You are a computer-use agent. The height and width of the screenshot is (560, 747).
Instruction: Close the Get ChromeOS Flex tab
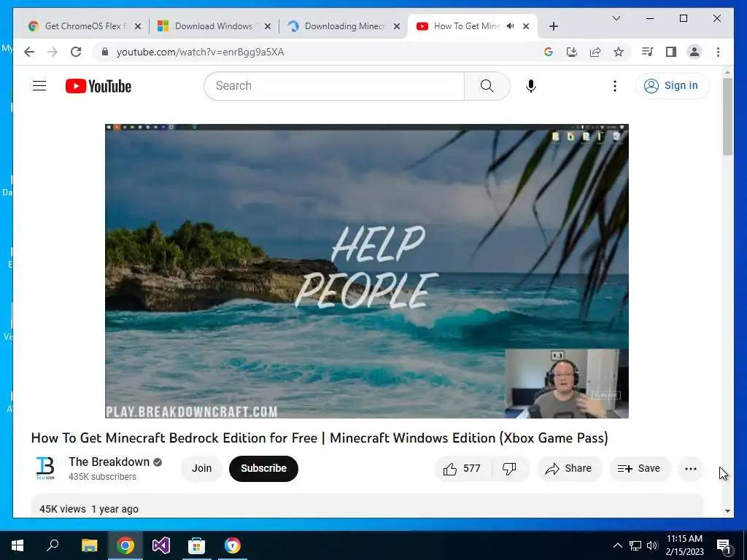pos(138,26)
